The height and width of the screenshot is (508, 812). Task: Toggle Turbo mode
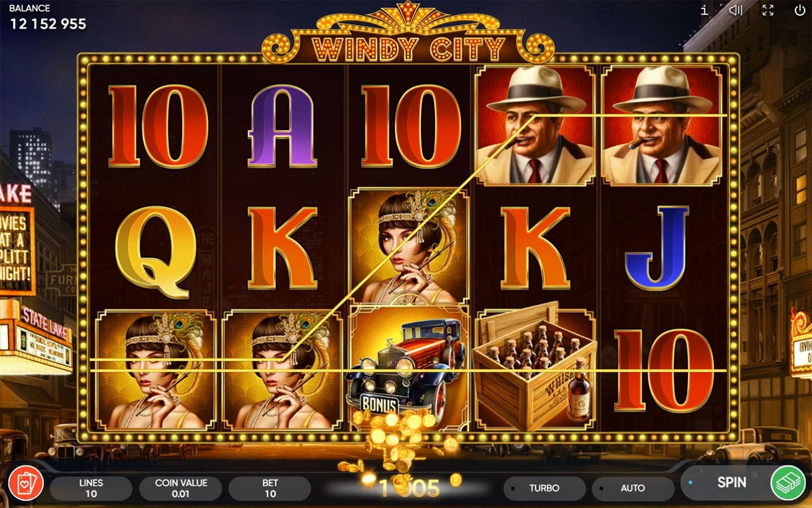click(x=544, y=488)
